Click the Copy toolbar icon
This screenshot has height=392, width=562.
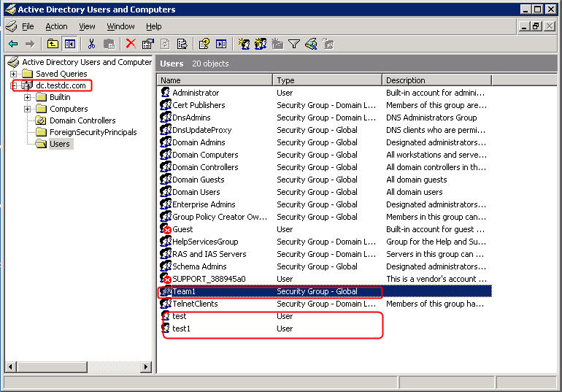109,44
